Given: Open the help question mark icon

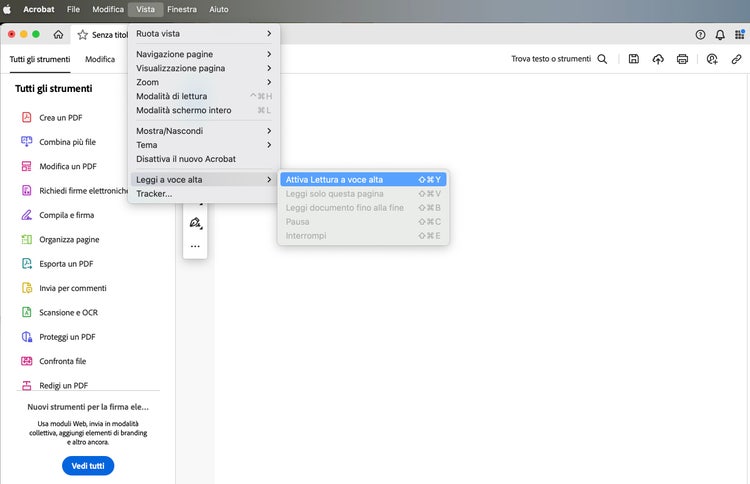Looking at the screenshot, I should coord(700,34).
